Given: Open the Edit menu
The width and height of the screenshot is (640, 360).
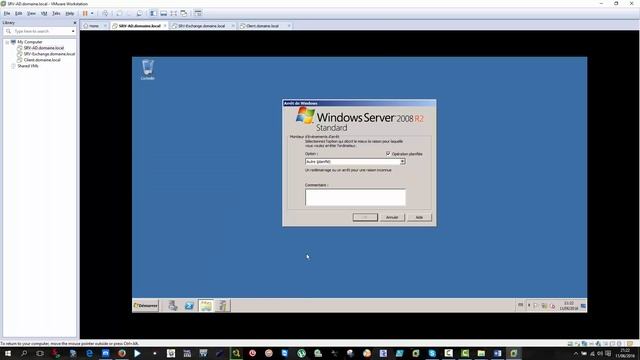Looking at the screenshot, I should (18, 13).
